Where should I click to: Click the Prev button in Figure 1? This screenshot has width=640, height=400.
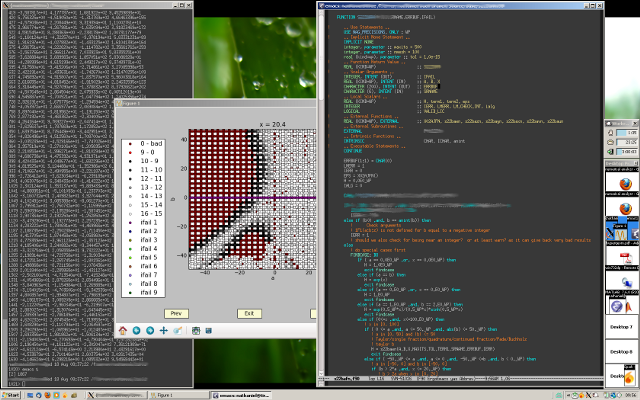(176, 313)
